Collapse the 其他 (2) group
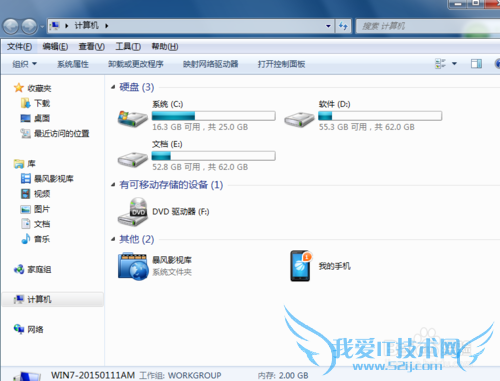 113,239
